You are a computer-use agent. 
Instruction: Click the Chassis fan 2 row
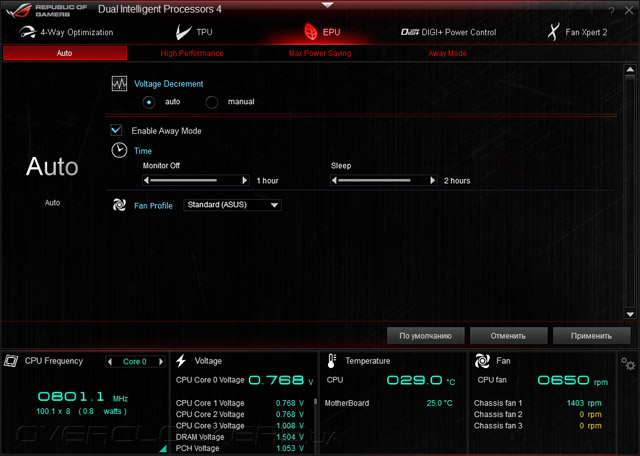click(x=538, y=414)
